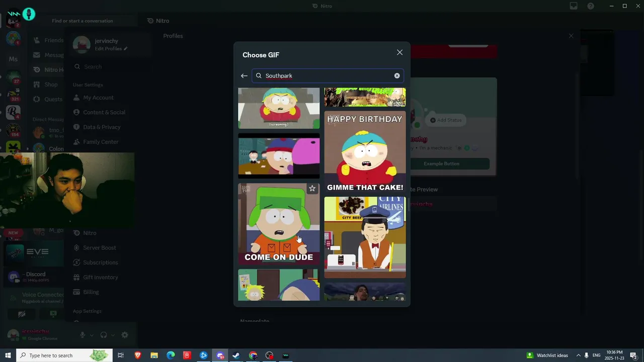Open Billing settings
The height and width of the screenshot is (362, 644).
(x=91, y=292)
